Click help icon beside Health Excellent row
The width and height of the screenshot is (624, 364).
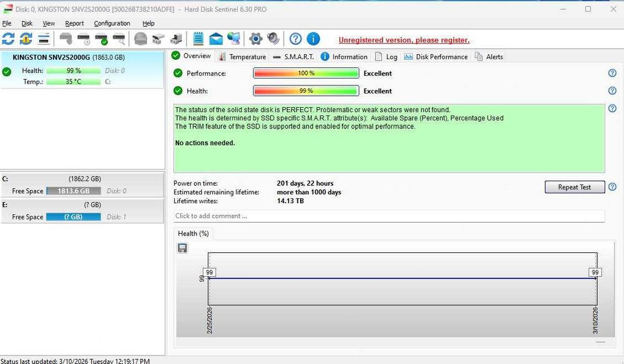(x=613, y=90)
